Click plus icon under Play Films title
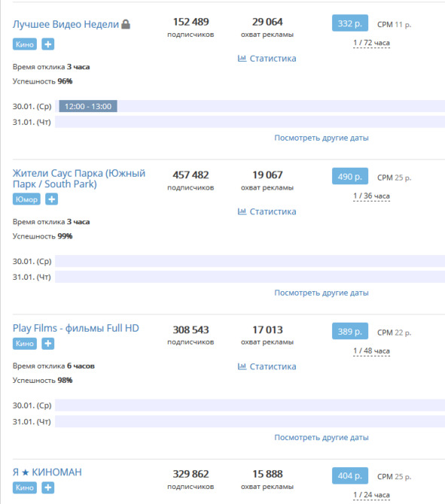The height and width of the screenshot is (504, 445). click(x=48, y=344)
